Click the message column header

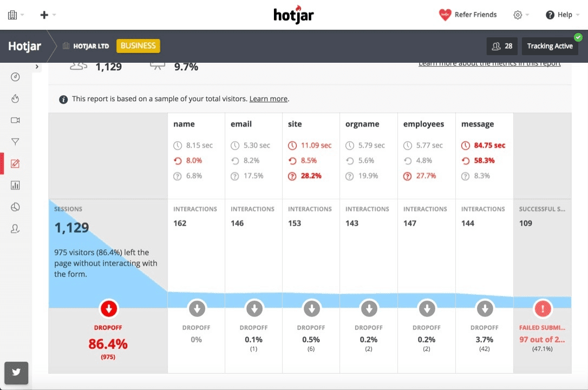coord(478,124)
